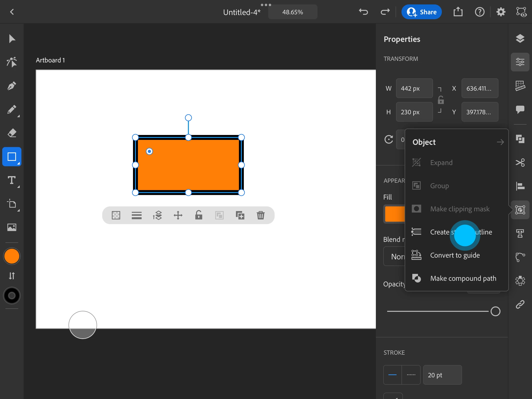
Task: Open the Scissors cut tools panel
Action: point(520,163)
